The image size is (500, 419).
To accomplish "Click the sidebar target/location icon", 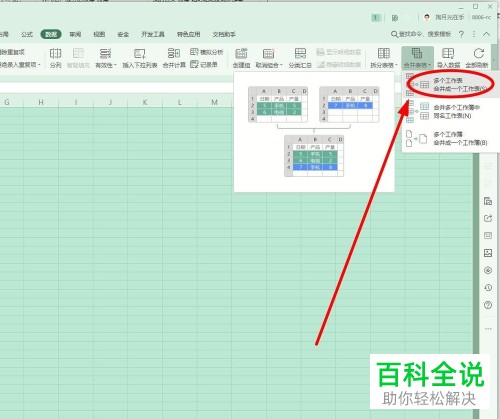I will [488, 270].
